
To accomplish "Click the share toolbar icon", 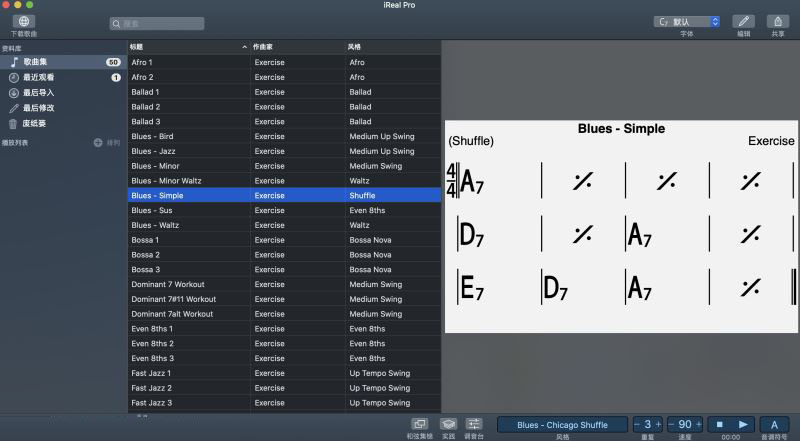I will tap(778, 21).
